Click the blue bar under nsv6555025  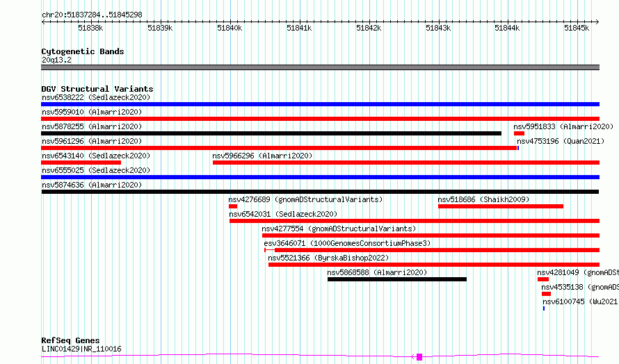pyautogui.click(x=320, y=177)
